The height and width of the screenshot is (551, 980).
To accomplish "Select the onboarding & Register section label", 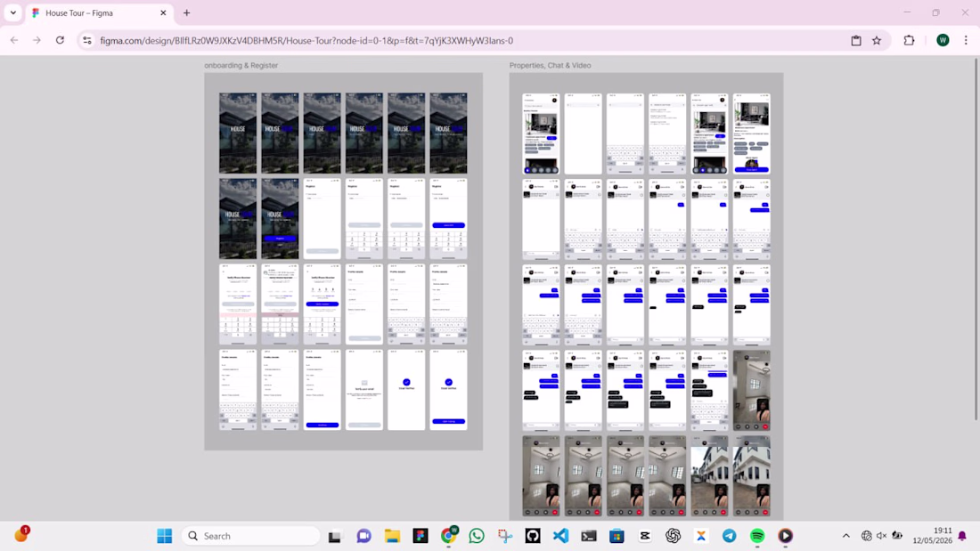I will click(x=241, y=65).
